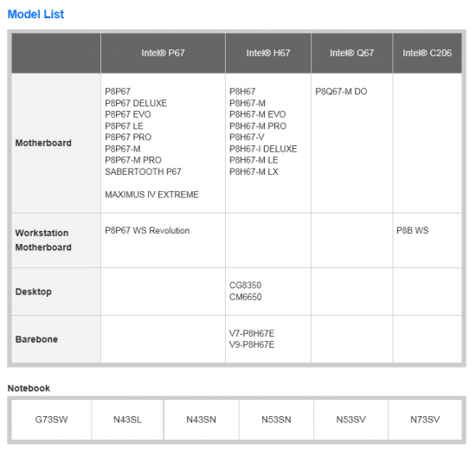The image size is (476, 456).
Task: Click the CG8350 desktop model
Action: pyautogui.click(x=245, y=286)
